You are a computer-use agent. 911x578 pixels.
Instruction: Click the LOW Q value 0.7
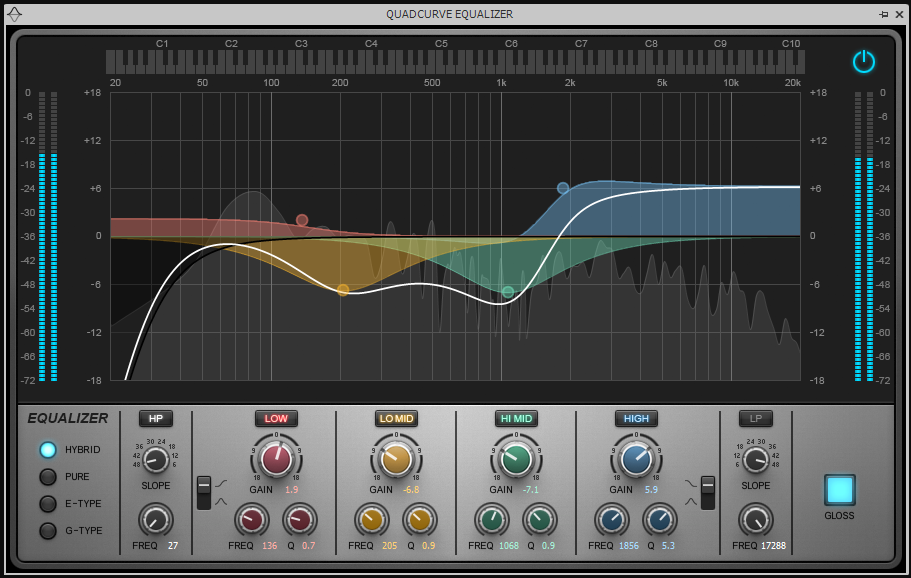pos(309,546)
